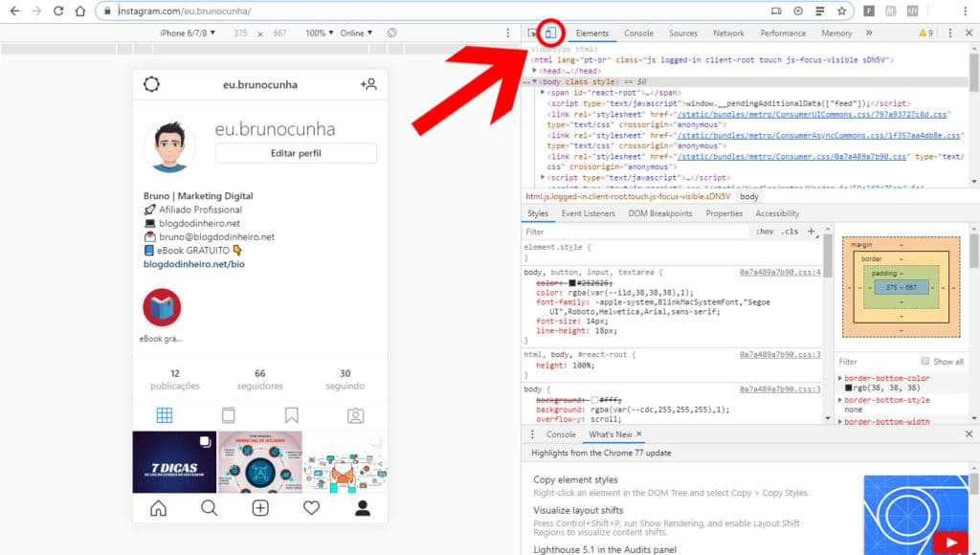Open device toolbar more options menu
This screenshot has width=980, height=555.
pos(507,33)
